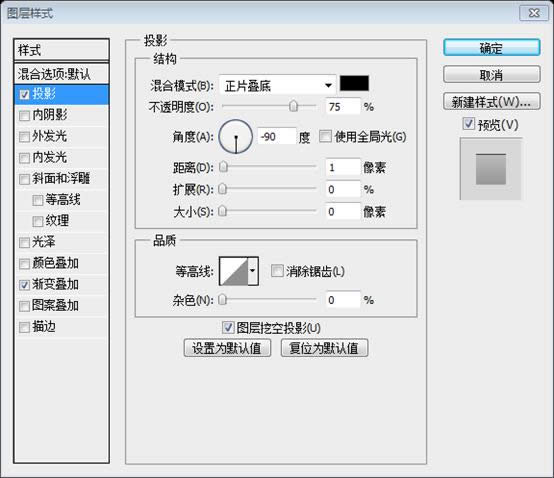Click the 新建样式(W)... button

(491, 102)
